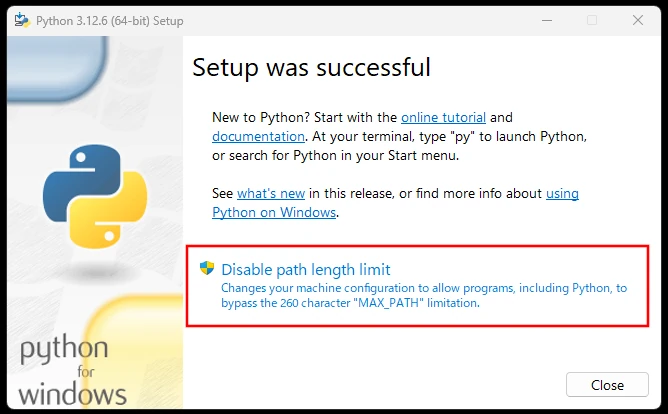This screenshot has height=414, width=668.
Task: Minimize the Python Setup window
Action: [x=547, y=20]
